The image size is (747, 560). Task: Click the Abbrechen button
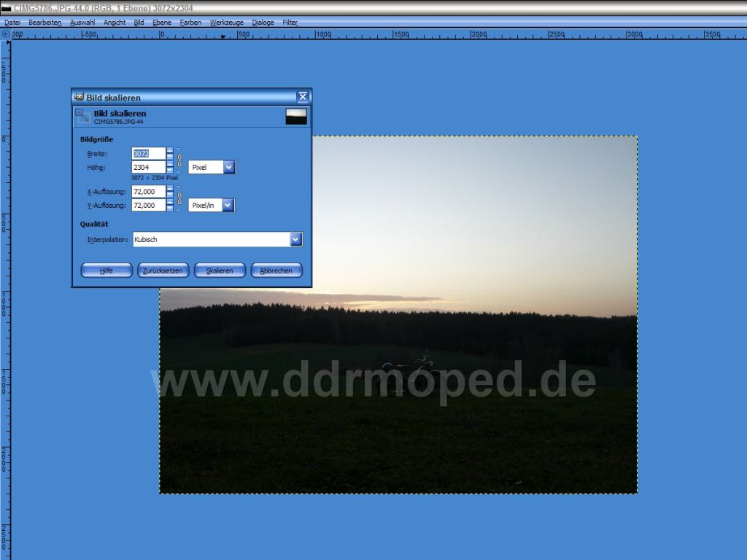[x=276, y=271]
